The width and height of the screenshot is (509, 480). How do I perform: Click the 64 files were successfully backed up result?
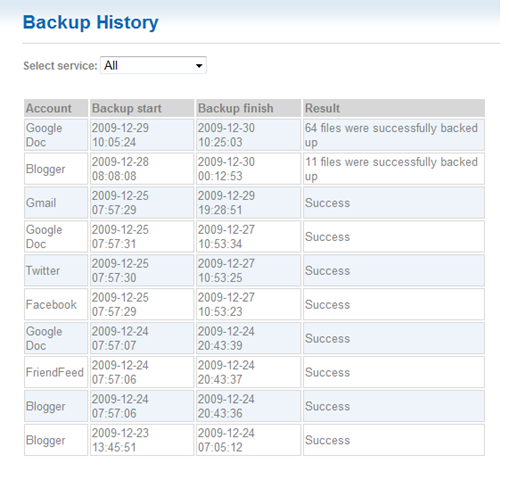click(x=394, y=135)
